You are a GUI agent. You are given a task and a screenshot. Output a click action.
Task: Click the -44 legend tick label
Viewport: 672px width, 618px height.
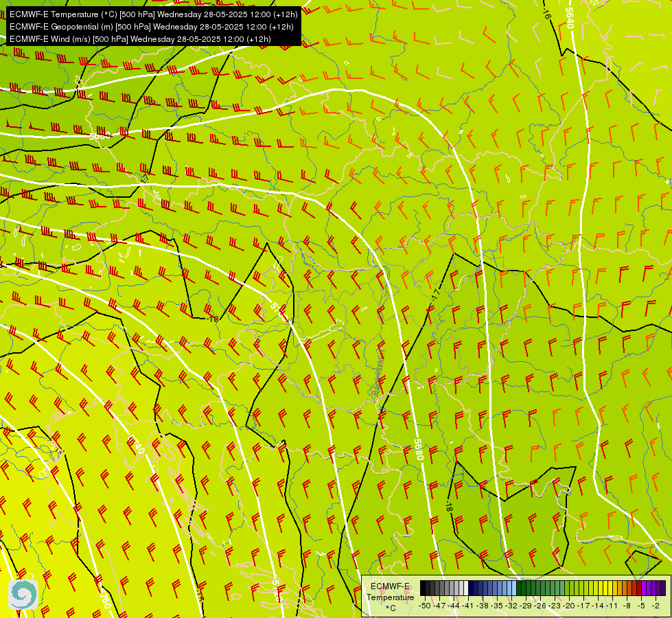click(x=454, y=606)
